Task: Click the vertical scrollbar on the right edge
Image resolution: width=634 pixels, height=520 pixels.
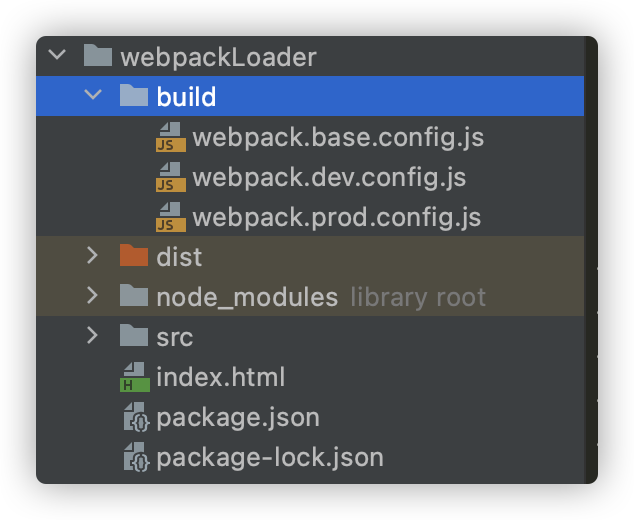Action: pyautogui.click(x=591, y=260)
